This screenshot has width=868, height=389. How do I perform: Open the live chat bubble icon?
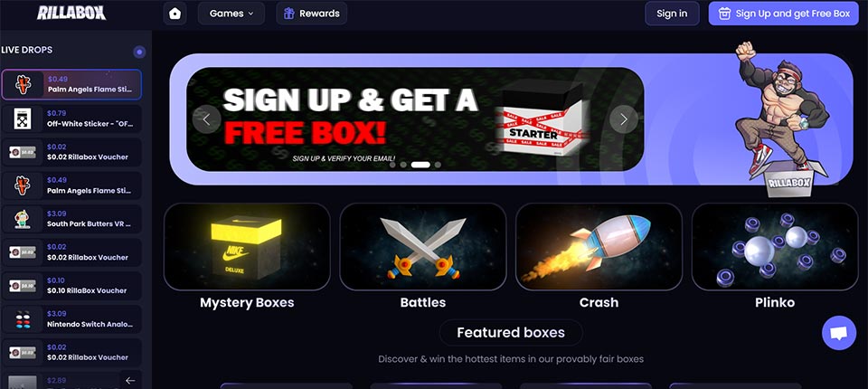click(839, 333)
